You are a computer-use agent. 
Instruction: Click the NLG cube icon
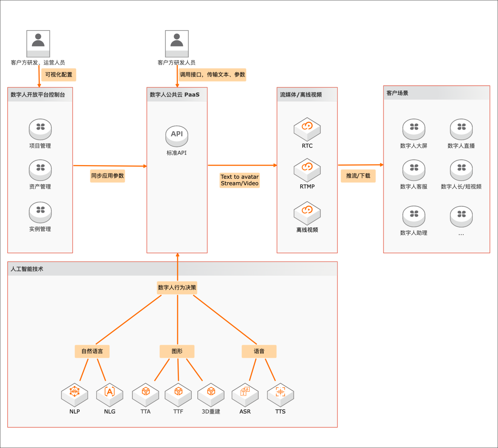tap(110, 395)
